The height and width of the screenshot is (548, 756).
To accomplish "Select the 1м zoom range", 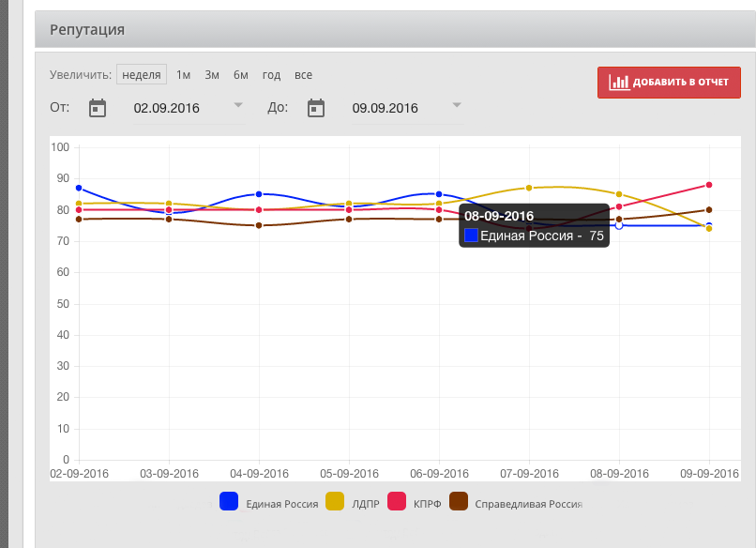I will click(183, 75).
